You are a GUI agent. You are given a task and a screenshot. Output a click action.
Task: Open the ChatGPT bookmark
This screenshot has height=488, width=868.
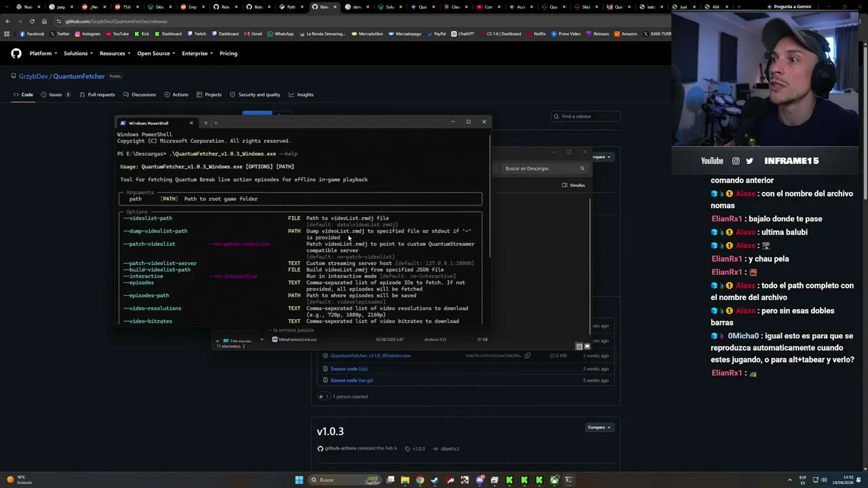tap(462, 34)
